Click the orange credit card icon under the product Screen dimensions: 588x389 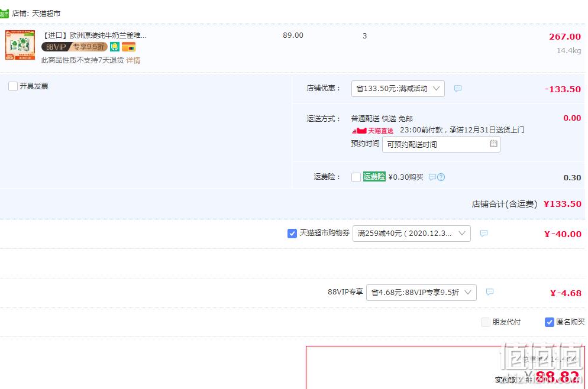128,47
